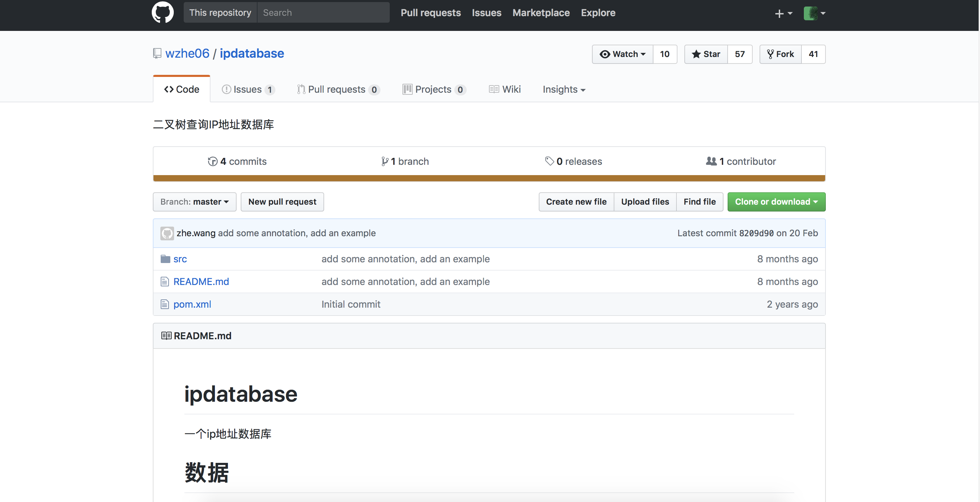Expand the Branch: master selector
This screenshot has height=502, width=980.
(194, 202)
